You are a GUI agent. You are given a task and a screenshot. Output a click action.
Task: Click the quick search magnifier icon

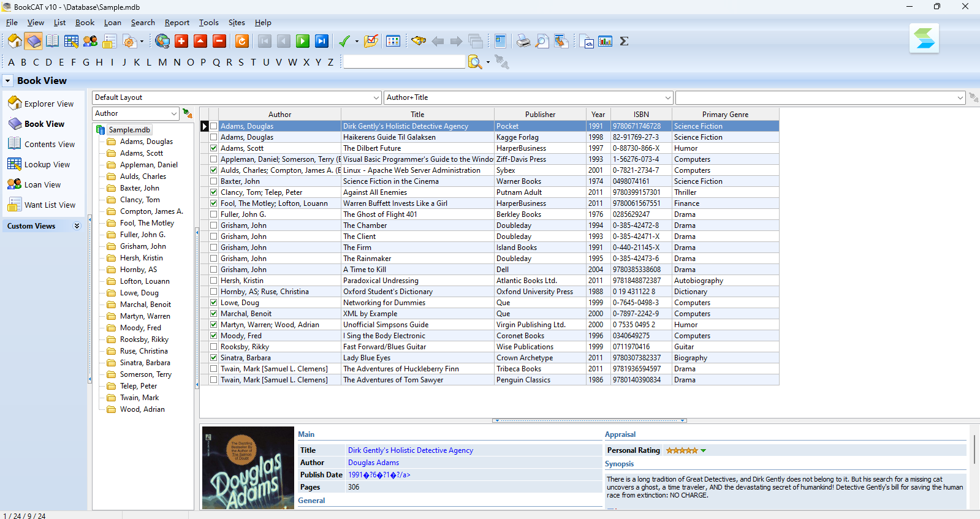tap(475, 62)
